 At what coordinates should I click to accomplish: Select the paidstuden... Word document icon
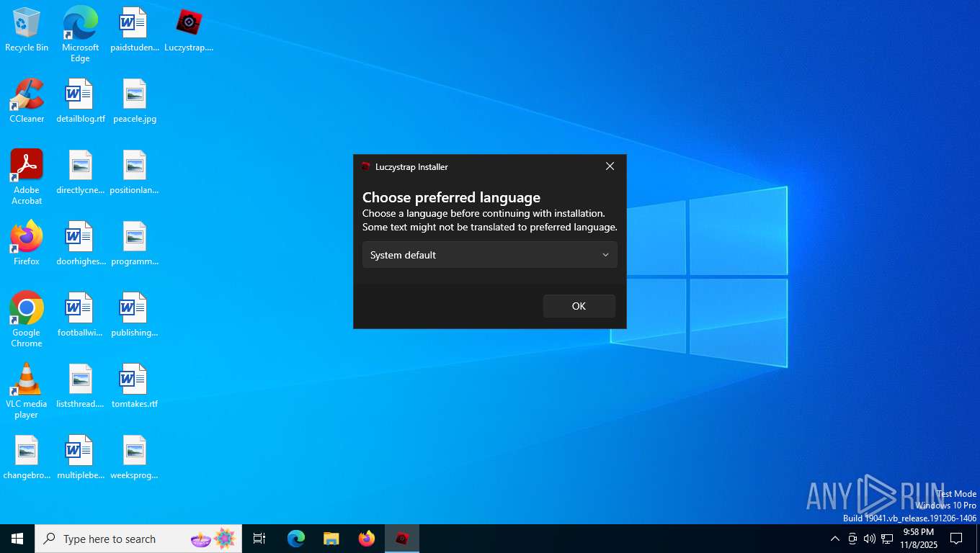(134, 30)
